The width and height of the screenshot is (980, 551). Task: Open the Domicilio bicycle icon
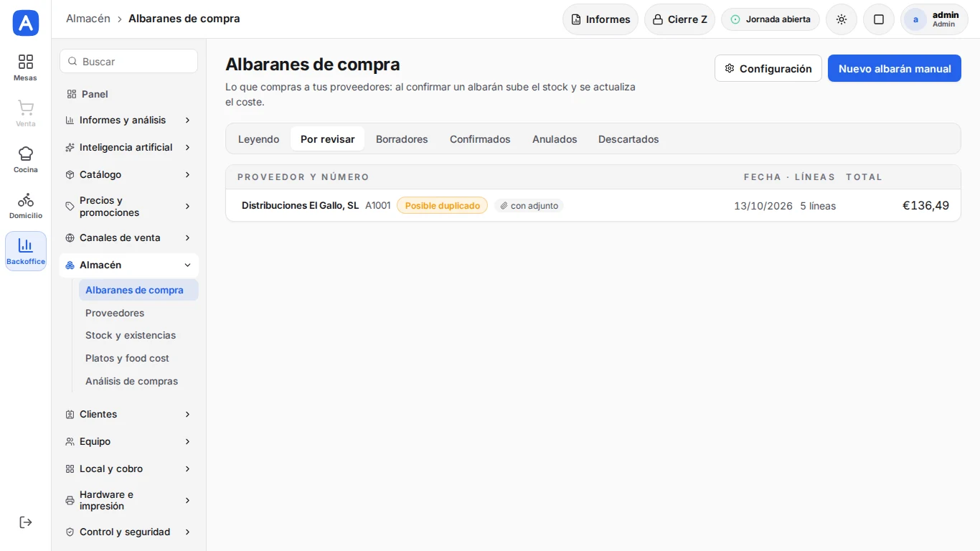click(26, 205)
